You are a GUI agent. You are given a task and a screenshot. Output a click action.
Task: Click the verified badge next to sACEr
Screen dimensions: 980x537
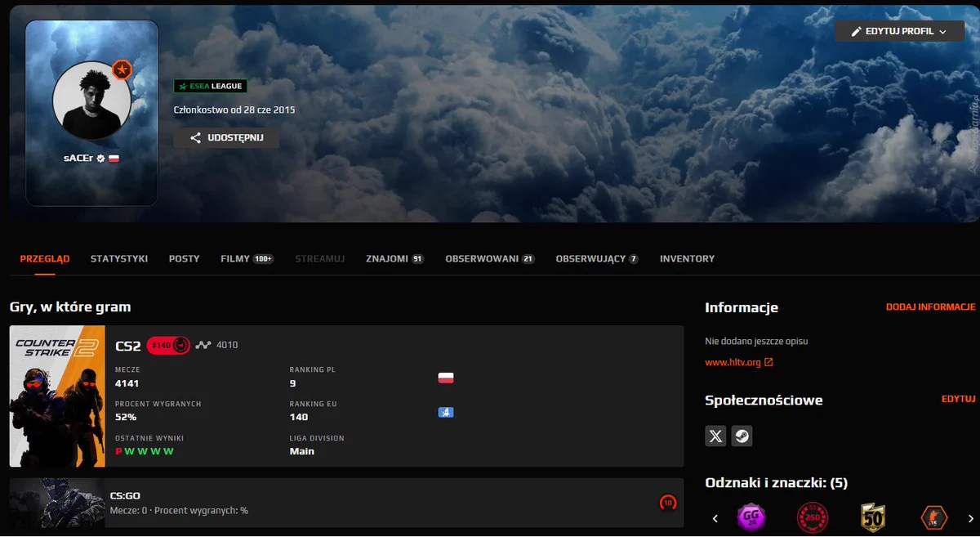coord(100,158)
